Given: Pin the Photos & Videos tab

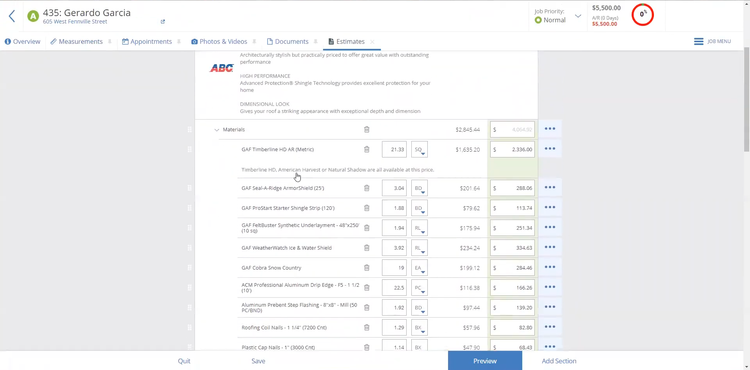Looking at the screenshot, I should [254, 42].
